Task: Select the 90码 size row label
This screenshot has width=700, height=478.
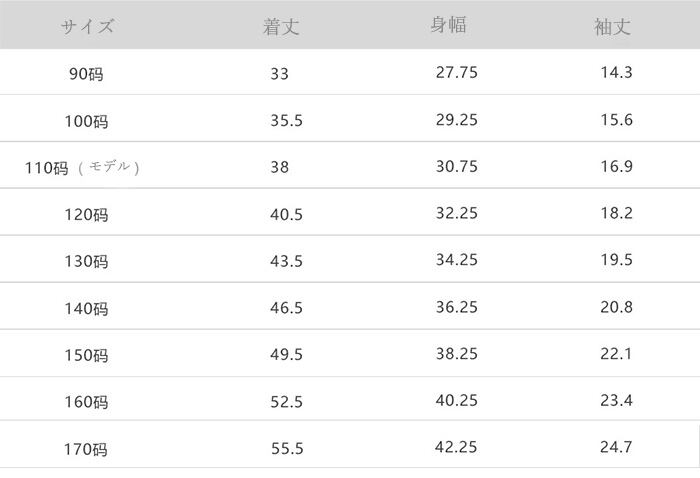Action: click(87, 75)
